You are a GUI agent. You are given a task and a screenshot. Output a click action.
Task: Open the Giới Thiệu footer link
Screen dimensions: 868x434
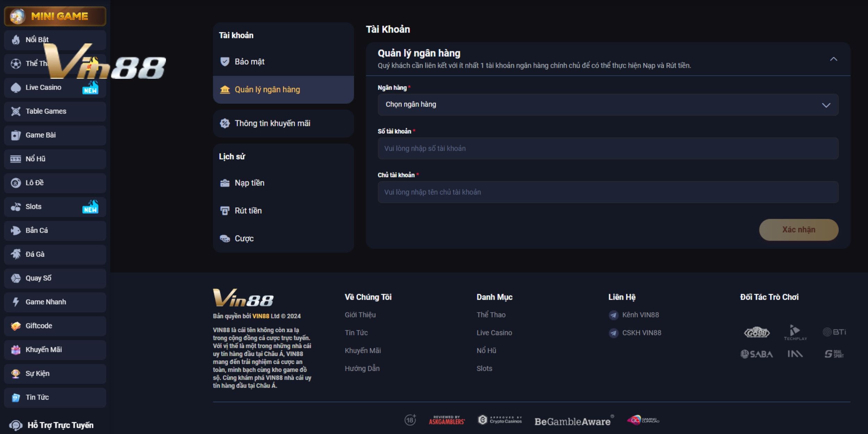pos(360,315)
